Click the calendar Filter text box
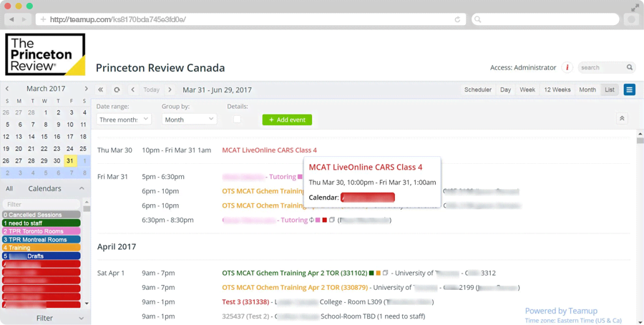Image resolution: width=644 pixels, height=325 pixels. pos(41,204)
